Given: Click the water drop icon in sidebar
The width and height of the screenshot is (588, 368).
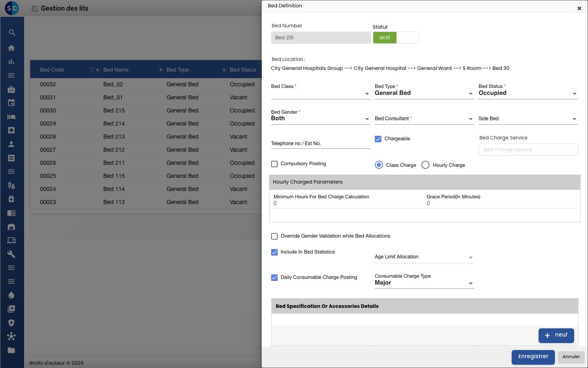Looking at the screenshot, I should 11,295.
